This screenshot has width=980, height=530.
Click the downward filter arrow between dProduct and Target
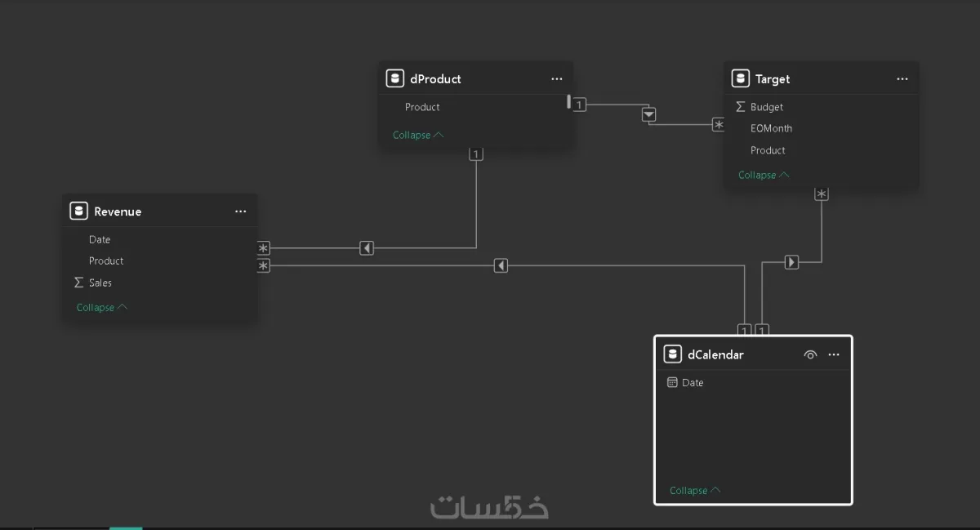coord(648,114)
